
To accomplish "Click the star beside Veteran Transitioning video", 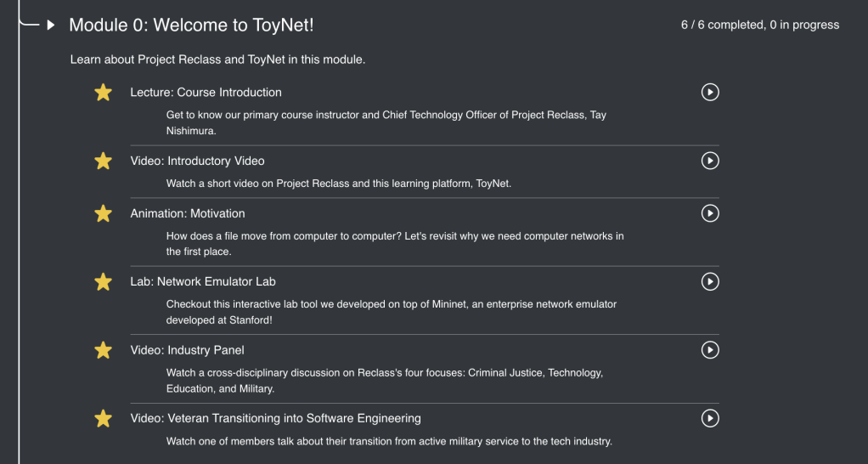I will (103, 418).
